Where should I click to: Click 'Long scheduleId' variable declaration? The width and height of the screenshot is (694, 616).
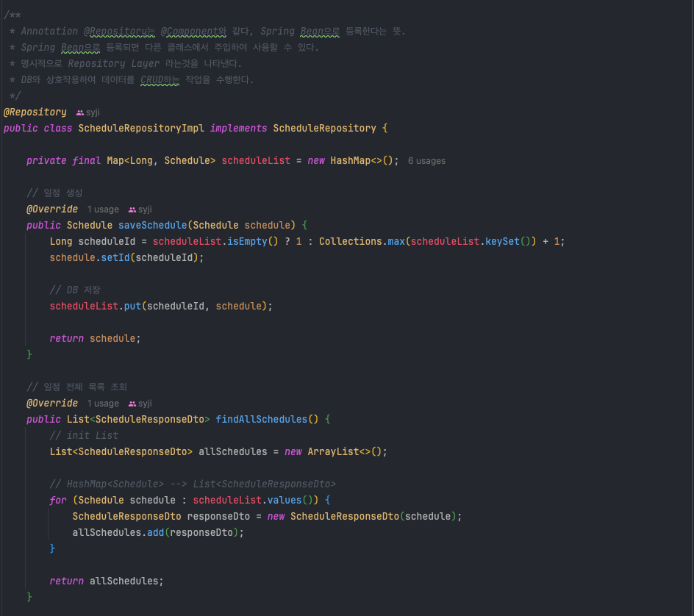93,242
